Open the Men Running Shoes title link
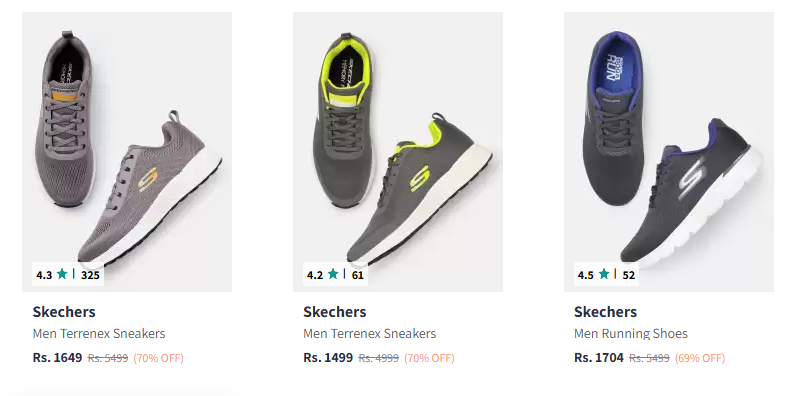Screen dimensions: 789x396 coord(631,334)
